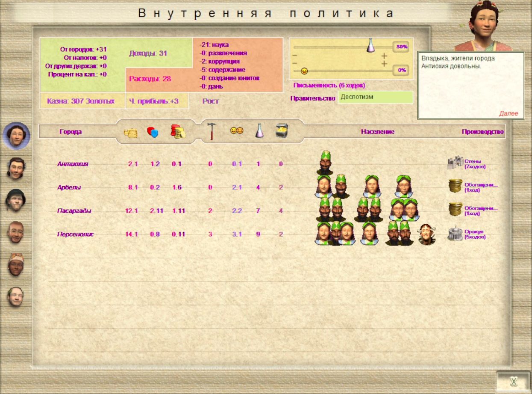Open the Деспотизм government dropdown

[376, 97]
